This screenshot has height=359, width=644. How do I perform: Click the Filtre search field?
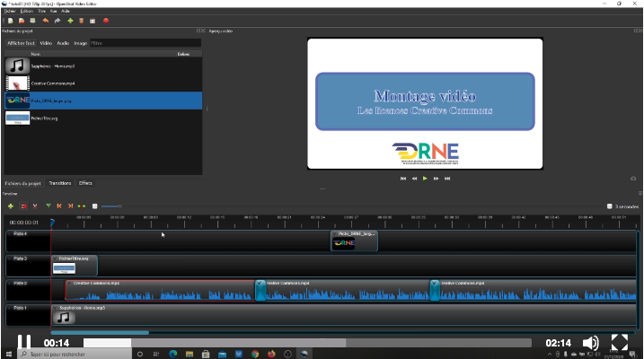point(146,43)
